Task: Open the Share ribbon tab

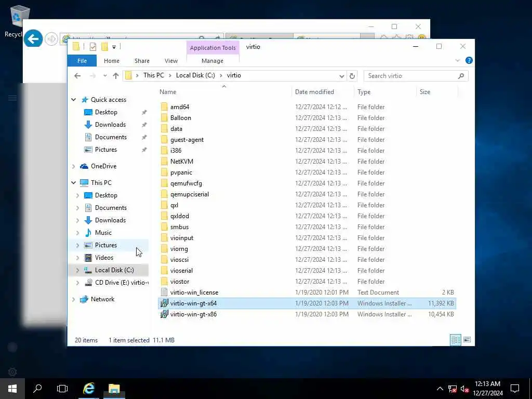Action: tap(142, 61)
